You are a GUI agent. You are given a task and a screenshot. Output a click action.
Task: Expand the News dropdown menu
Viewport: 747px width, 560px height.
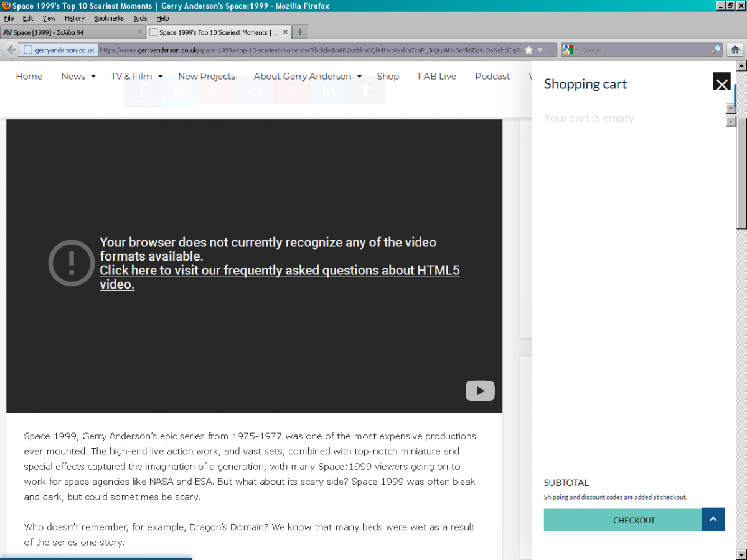93,77
